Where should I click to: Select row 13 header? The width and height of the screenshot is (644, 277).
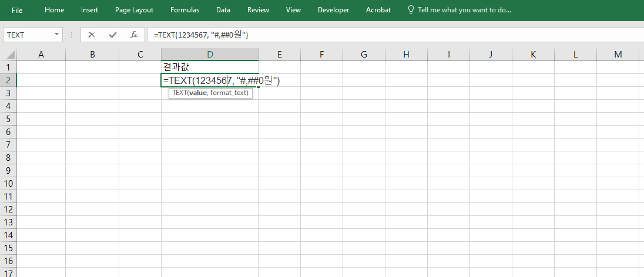(x=8, y=222)
